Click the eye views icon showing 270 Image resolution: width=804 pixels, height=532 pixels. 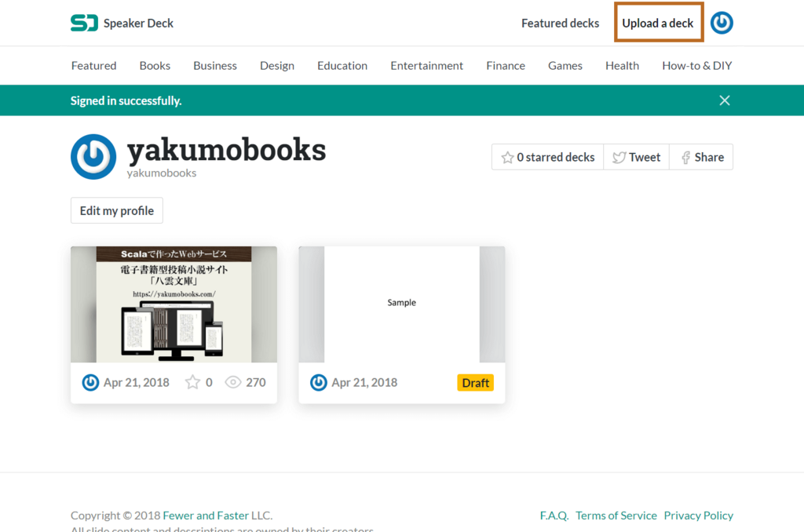(232, 382)
